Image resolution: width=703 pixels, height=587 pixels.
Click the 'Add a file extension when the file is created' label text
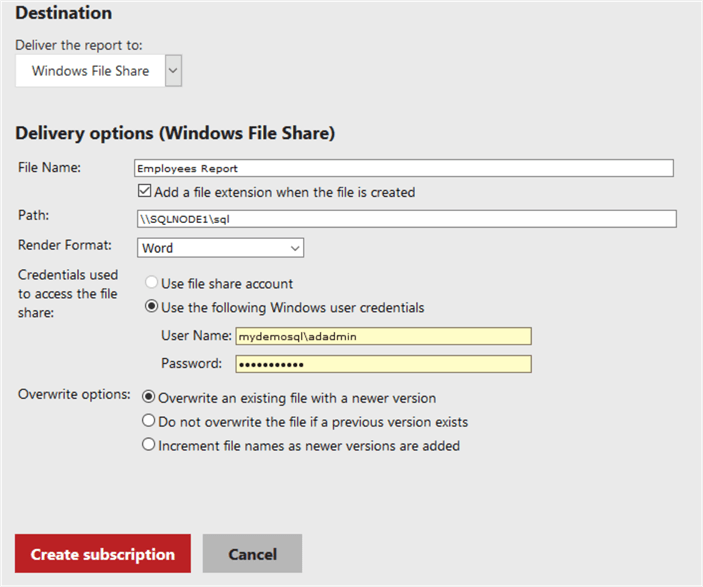click(x=284, y=192)
